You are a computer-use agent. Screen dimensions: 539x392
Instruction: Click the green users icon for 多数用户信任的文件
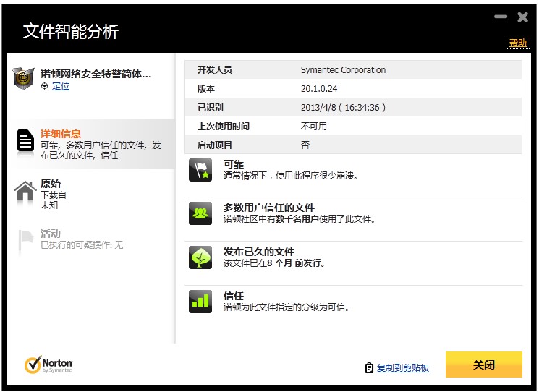coord(200,213)
